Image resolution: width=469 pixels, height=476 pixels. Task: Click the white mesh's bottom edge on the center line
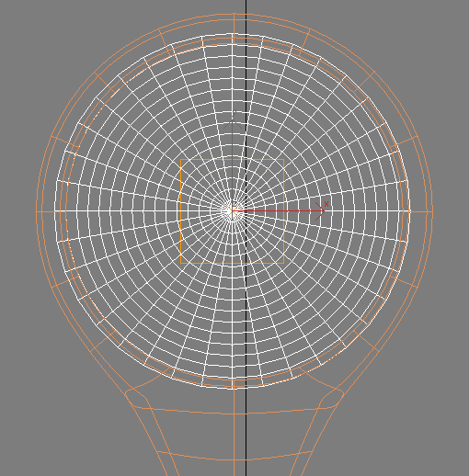coord(233,388)
